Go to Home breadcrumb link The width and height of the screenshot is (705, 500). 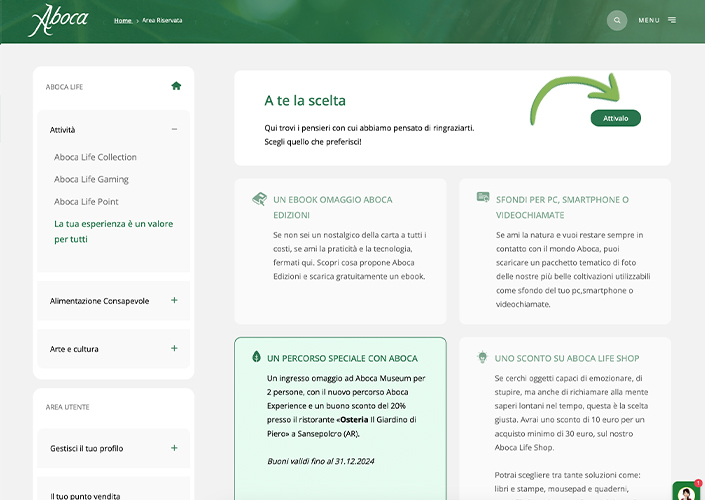123,20
